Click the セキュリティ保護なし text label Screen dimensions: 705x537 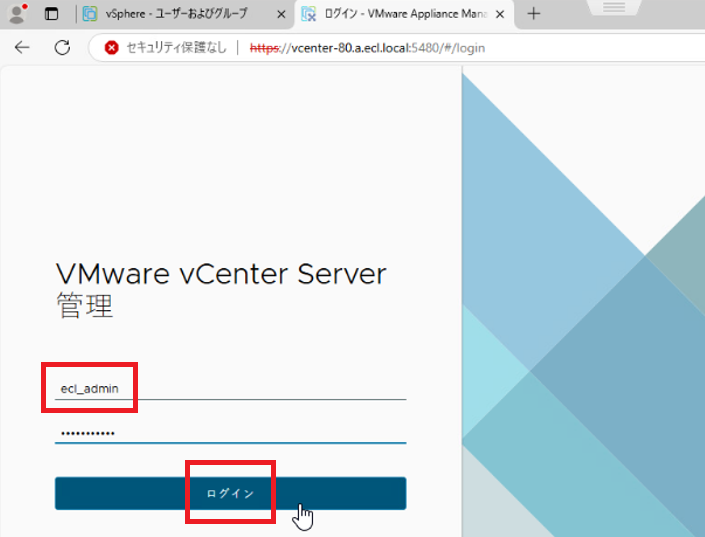(x=176, y=47)
